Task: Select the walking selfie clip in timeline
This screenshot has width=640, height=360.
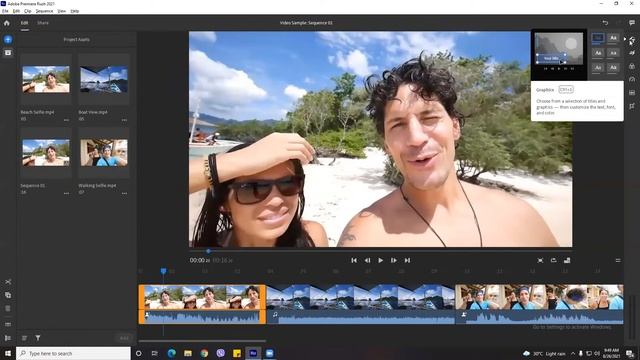Action: (x=539, y=304)
